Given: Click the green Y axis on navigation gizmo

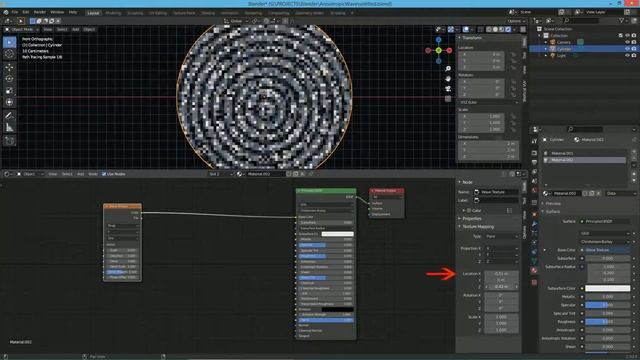Looking at the screenshot, I should coord(438,51).
